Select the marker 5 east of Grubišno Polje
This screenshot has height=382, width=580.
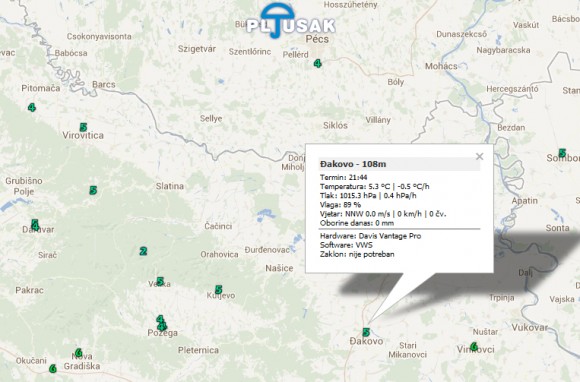(x=93, y=190)
